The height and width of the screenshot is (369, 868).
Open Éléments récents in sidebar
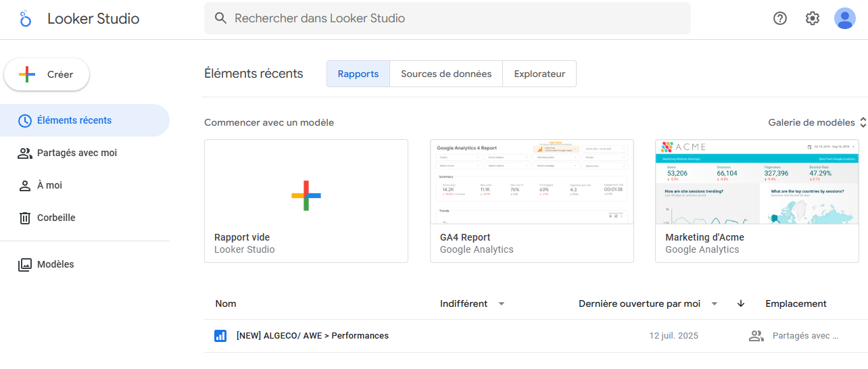pyautogui.click(x=85, y=121)
